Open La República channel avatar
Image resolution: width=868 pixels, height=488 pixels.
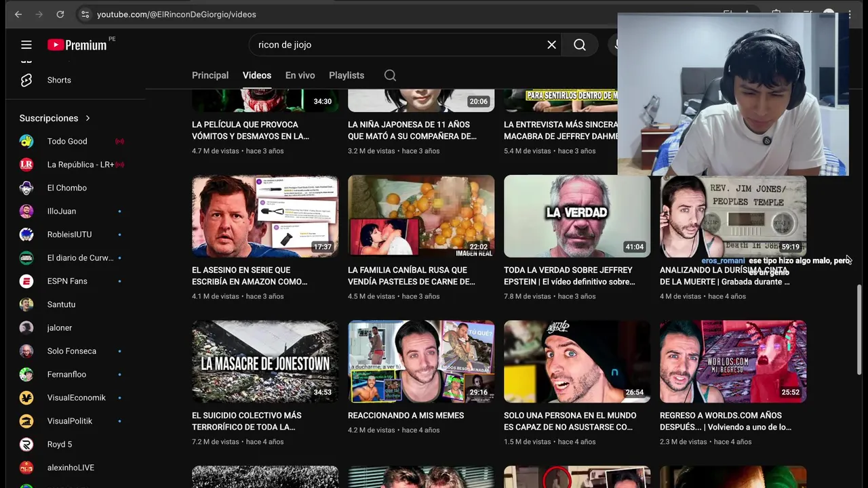26,165
